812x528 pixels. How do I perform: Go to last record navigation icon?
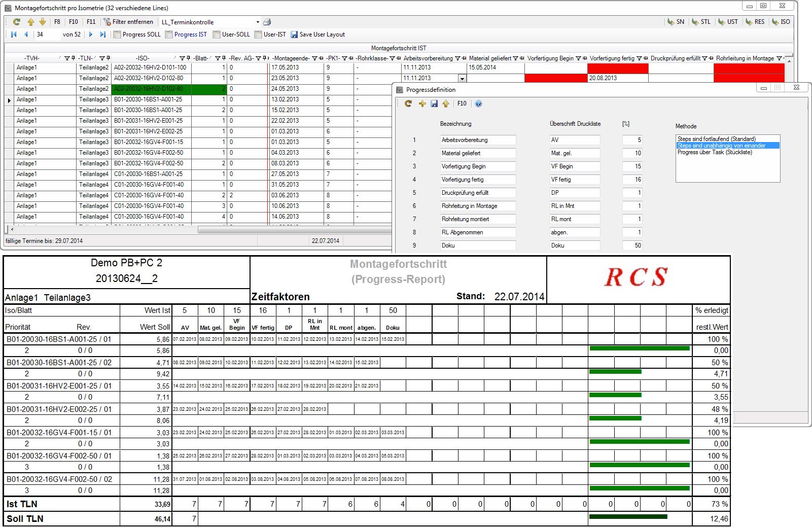pyautogui.click(x=102, y=34)
